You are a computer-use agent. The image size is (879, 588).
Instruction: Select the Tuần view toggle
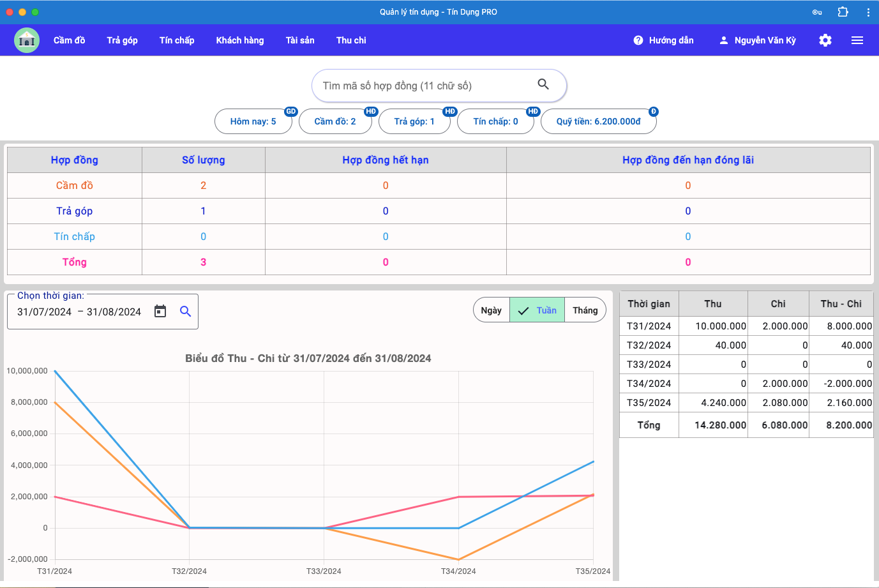(x=537, y=310)
